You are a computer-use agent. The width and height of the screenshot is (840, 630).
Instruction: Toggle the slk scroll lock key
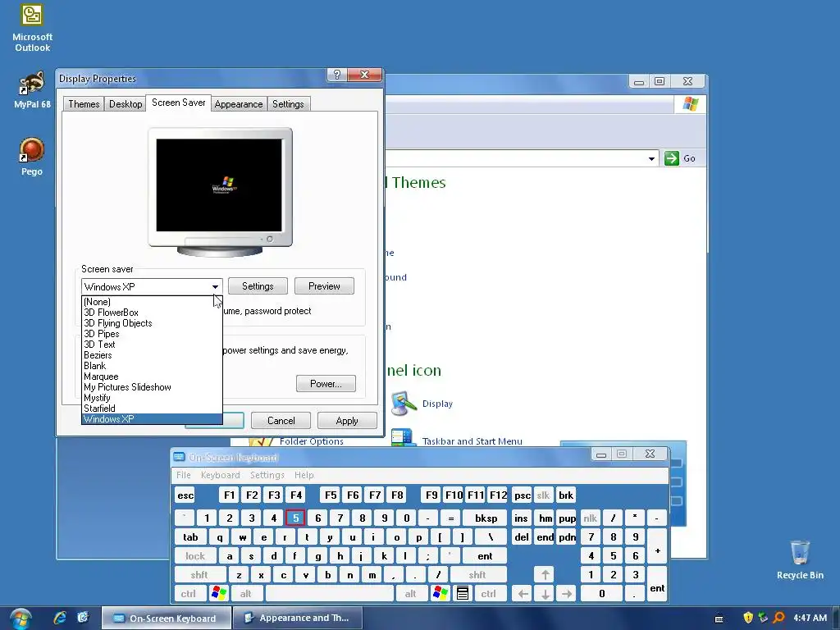point(543,495)
